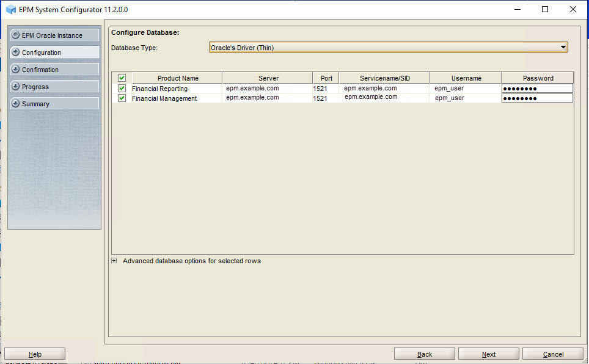Click the Summary step arrow icon
This screenshot has width=589, height=364.
pos(15,103)
